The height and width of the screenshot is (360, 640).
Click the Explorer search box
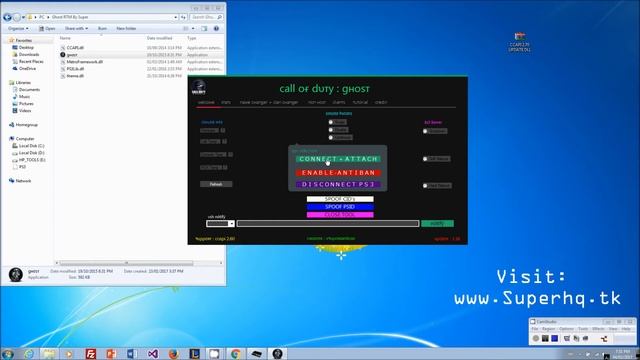click(x=206, y=17)
